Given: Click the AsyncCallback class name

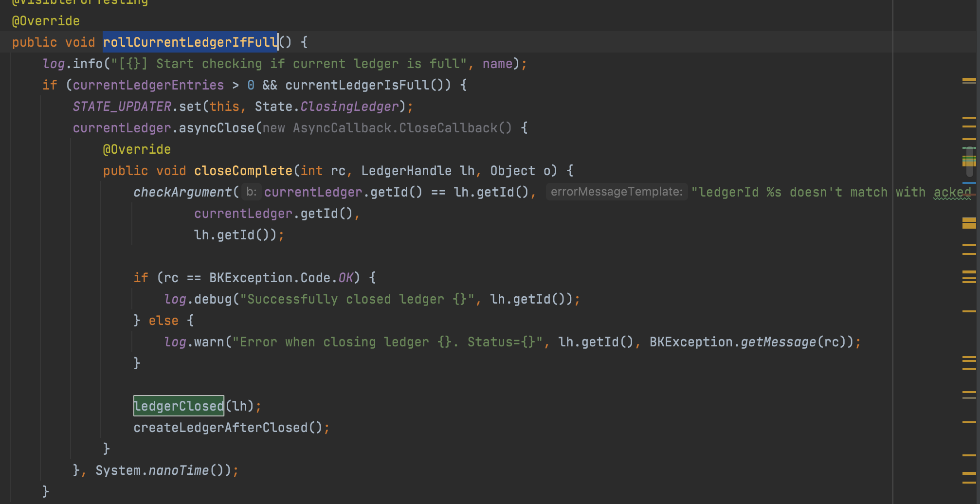Looking at the screenshot, I should coord(342,128).
